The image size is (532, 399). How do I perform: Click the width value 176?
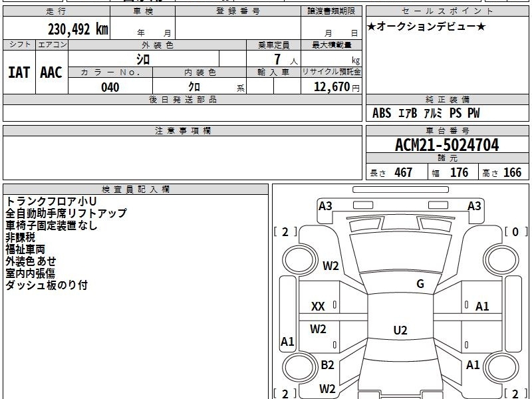(459, 172)
